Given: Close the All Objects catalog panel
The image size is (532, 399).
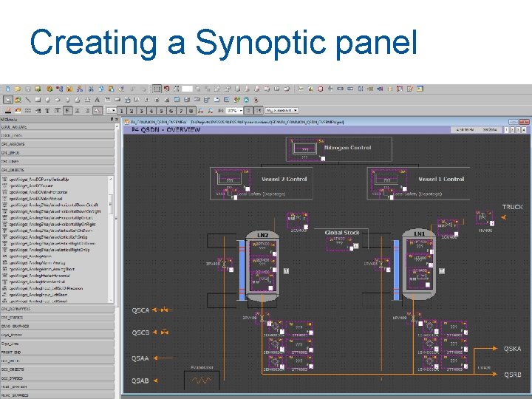Looking at the screenshot, I should tap(117, 120).
